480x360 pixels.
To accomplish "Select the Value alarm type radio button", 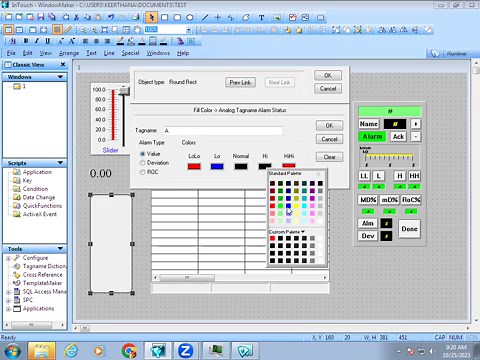I will tap(143, 154).
